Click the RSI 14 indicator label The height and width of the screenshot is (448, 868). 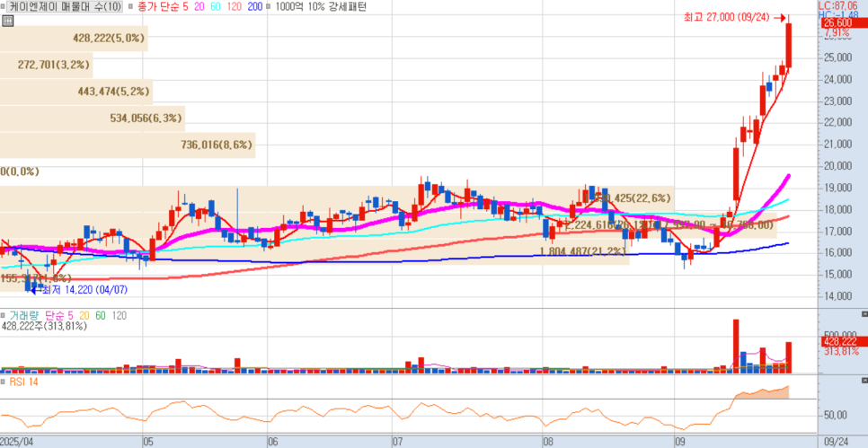pyautogui.click(x=22, y=382)
